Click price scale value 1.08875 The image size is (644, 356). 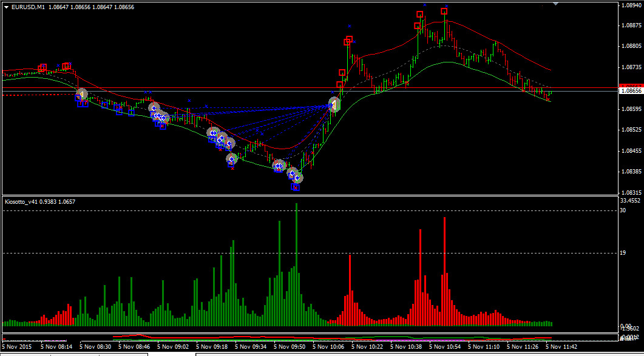tap(632, 25)
